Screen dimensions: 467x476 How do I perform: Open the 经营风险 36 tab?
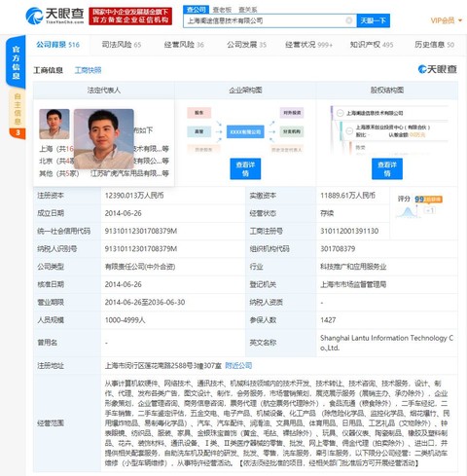point(184,45)
